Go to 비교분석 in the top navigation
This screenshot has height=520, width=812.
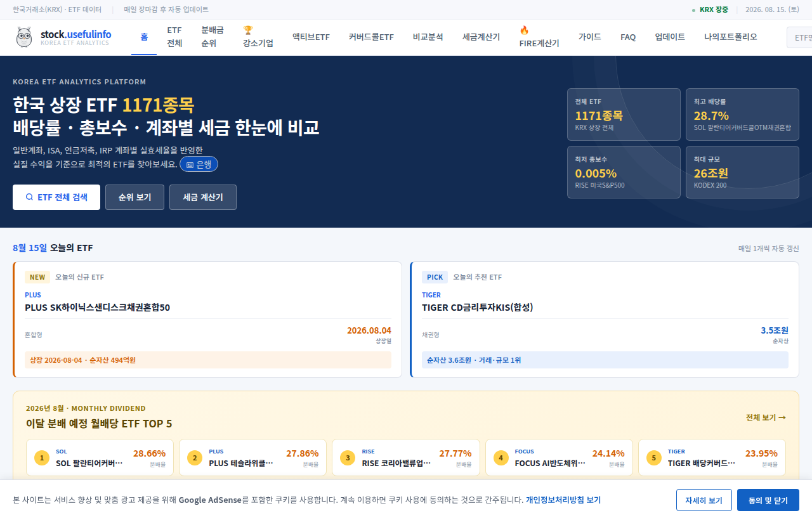click(428, 37)
